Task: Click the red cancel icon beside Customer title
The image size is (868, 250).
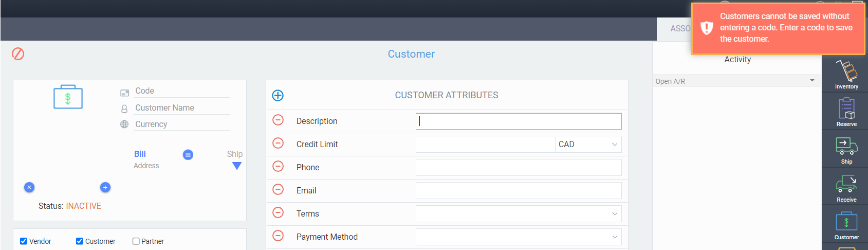Action: click(x=18, y=54)
